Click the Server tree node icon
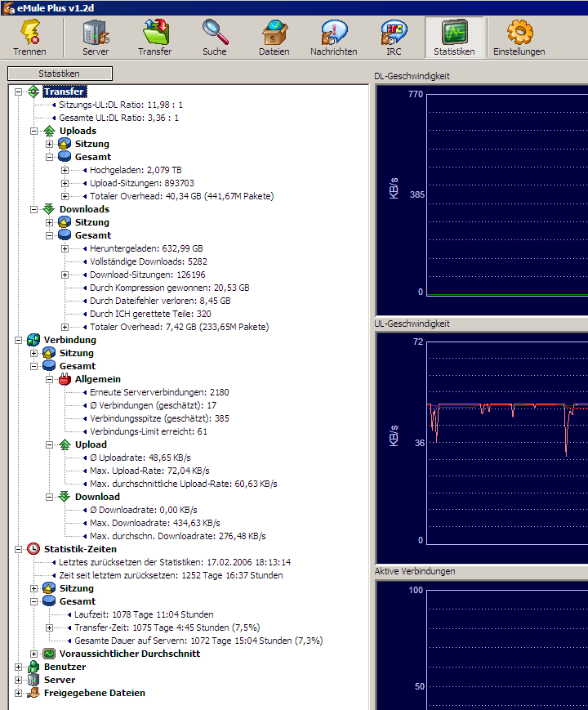Image resolution: width=588 pixels, height=710 pixels. 33,680
